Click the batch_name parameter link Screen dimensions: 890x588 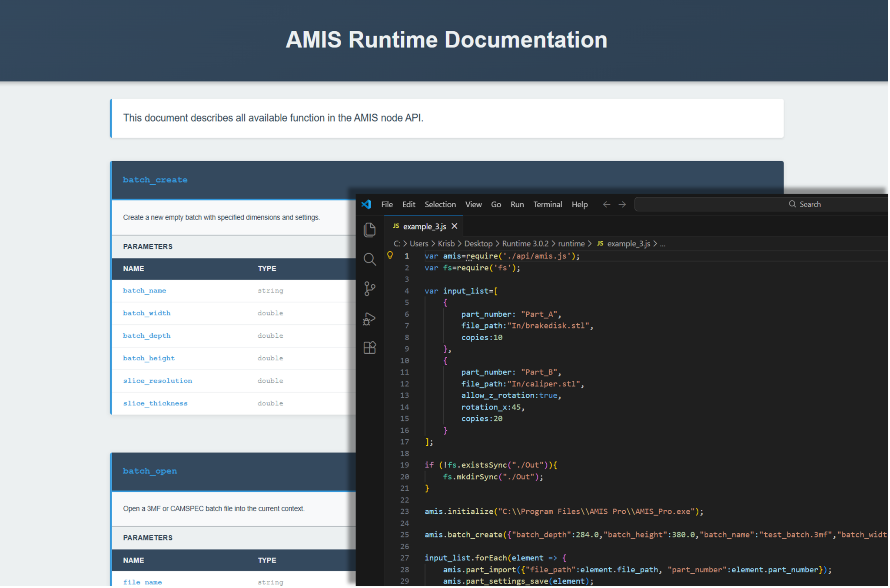tap(144, 290)
